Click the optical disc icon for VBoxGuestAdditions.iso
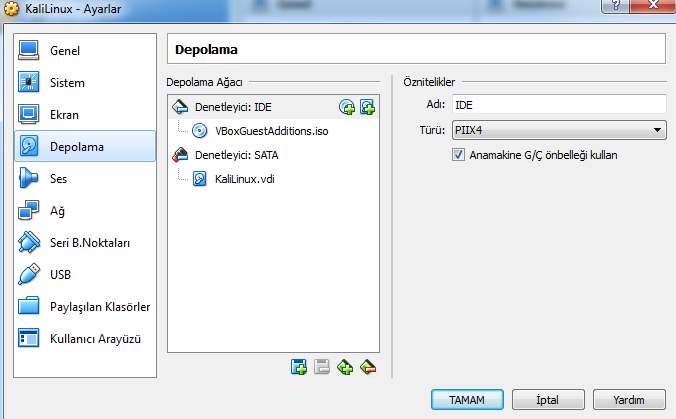 pyautogui.click(x=199, y=131)
